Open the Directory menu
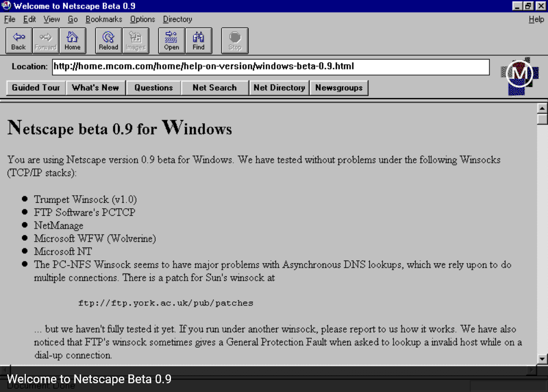Viewport: 548px width, 392px height. point(178,19)
